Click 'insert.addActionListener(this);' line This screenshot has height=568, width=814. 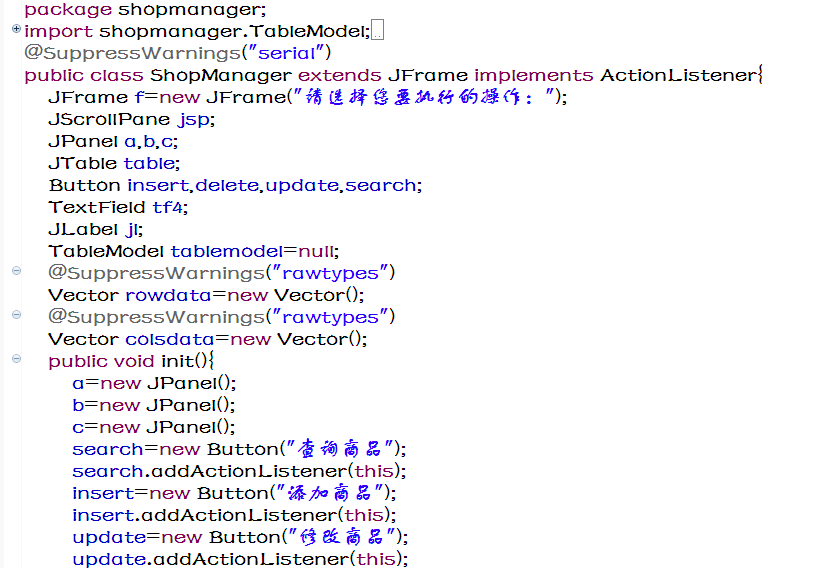234,515
